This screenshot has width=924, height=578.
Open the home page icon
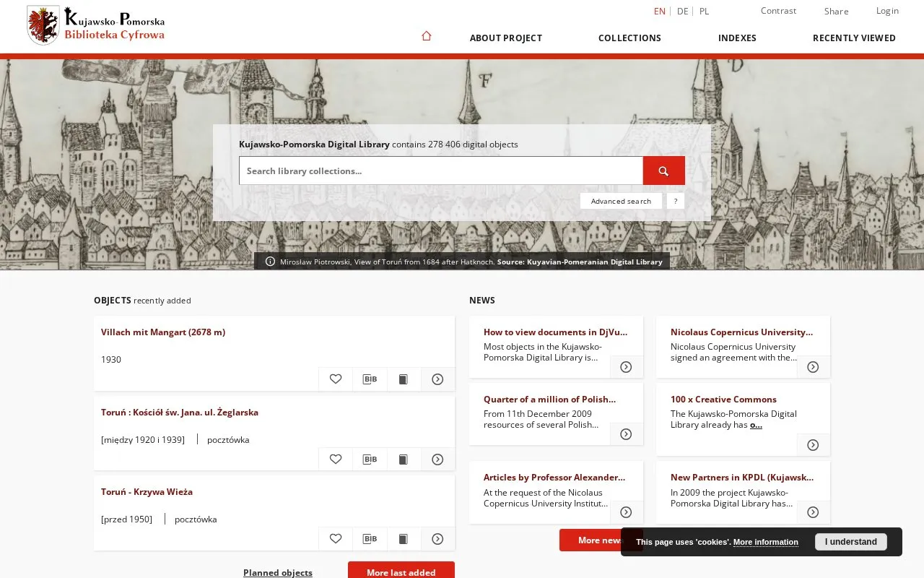tap(427, 36)
